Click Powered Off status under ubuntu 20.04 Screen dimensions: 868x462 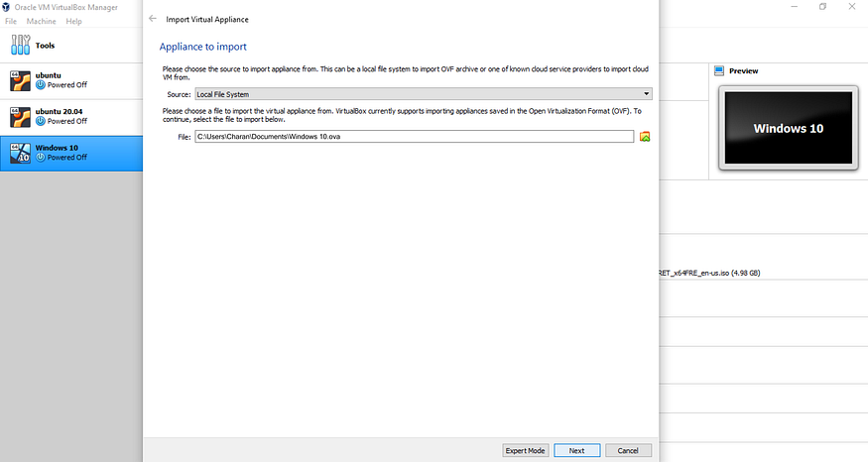point(67,121)
